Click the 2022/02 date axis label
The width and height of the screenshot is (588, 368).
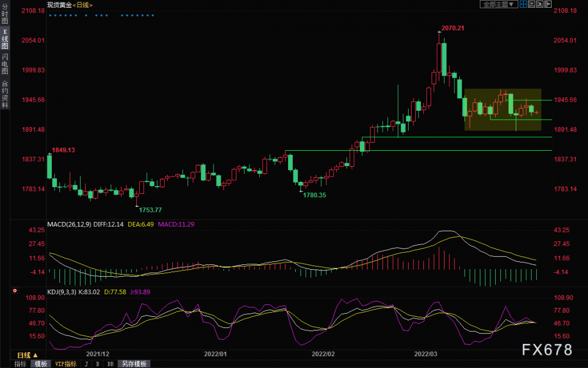click(323, 354)
